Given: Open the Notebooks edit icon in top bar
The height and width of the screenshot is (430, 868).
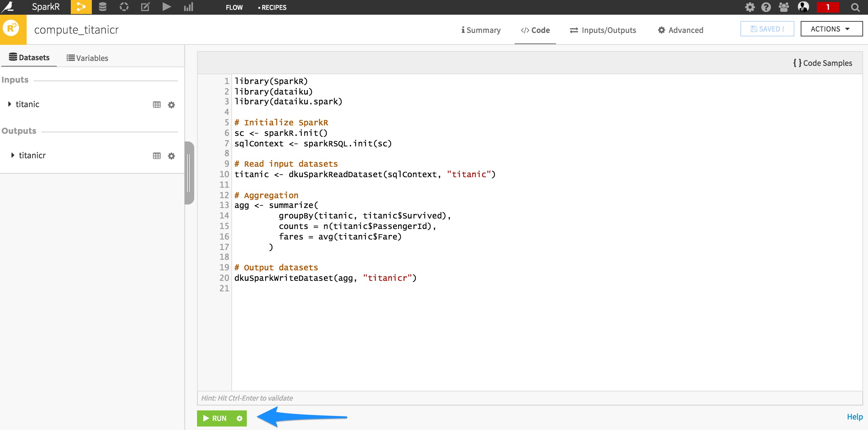Looking at the screenshot, I should [x=145, y=7].
